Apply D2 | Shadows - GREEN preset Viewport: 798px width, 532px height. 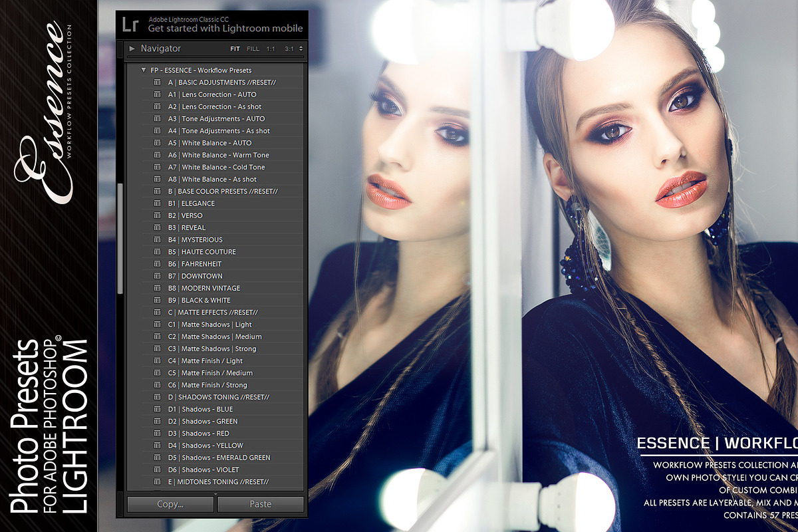click(x=203, y=421)
